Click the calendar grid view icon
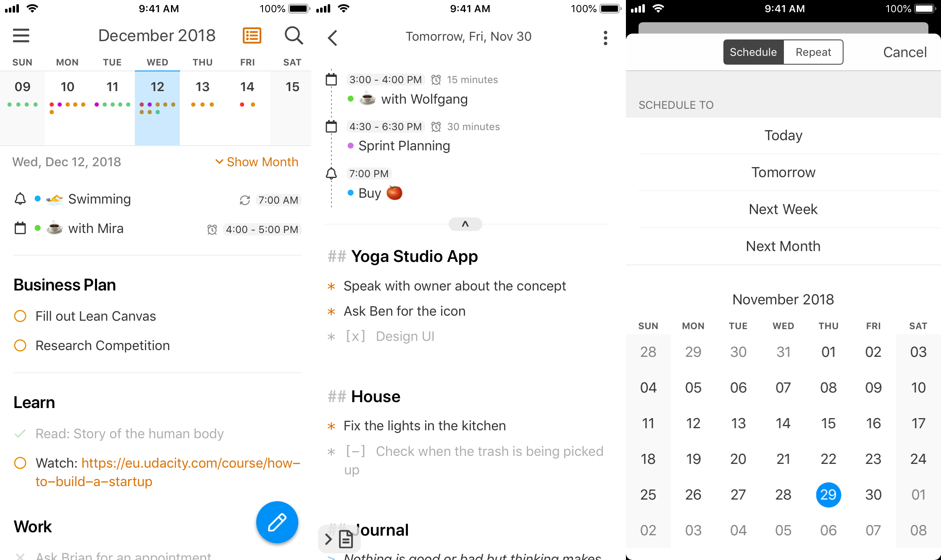The width and height of the screenshot is (941, 560). pos(252,37)
